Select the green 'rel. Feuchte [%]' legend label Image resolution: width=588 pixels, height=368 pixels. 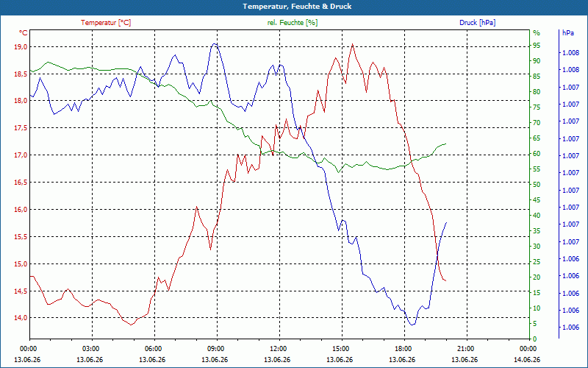point(292,23)
